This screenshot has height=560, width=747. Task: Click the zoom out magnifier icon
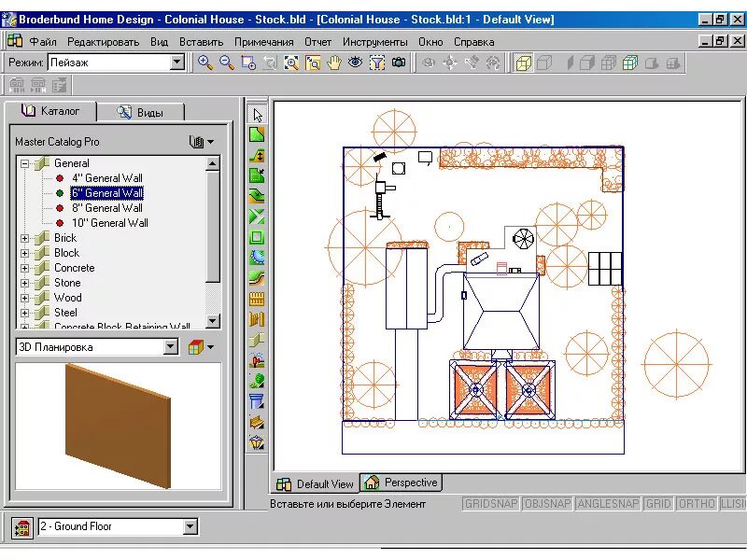click(227, 63)
